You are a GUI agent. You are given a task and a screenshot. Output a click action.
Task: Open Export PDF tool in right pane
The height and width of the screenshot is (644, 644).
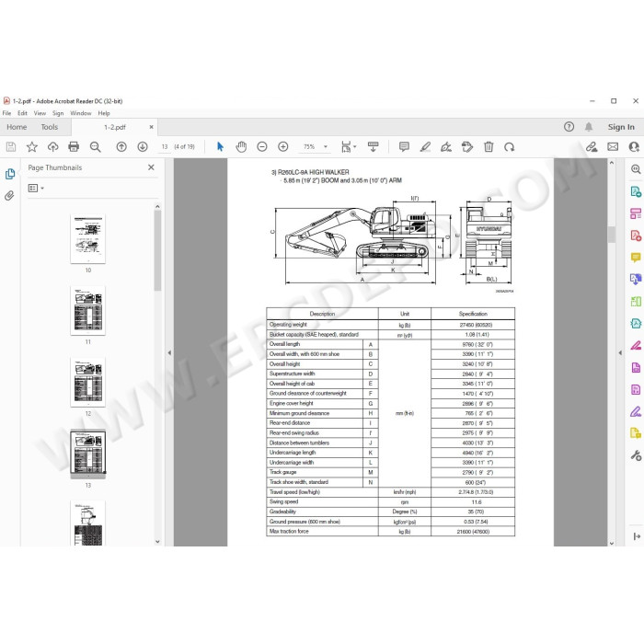click(636, 191)
